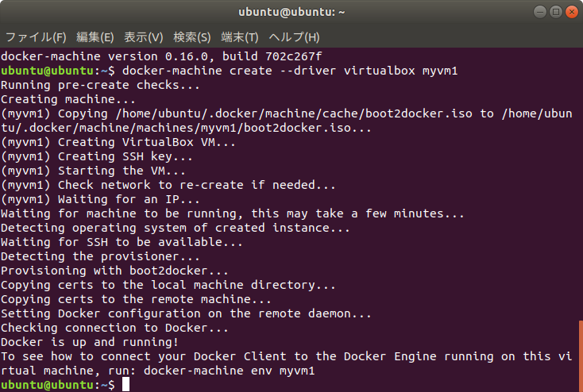The height and width of the screenshot is (392, 583).
Task: Click the To see how to connect line
Action: 286,363
